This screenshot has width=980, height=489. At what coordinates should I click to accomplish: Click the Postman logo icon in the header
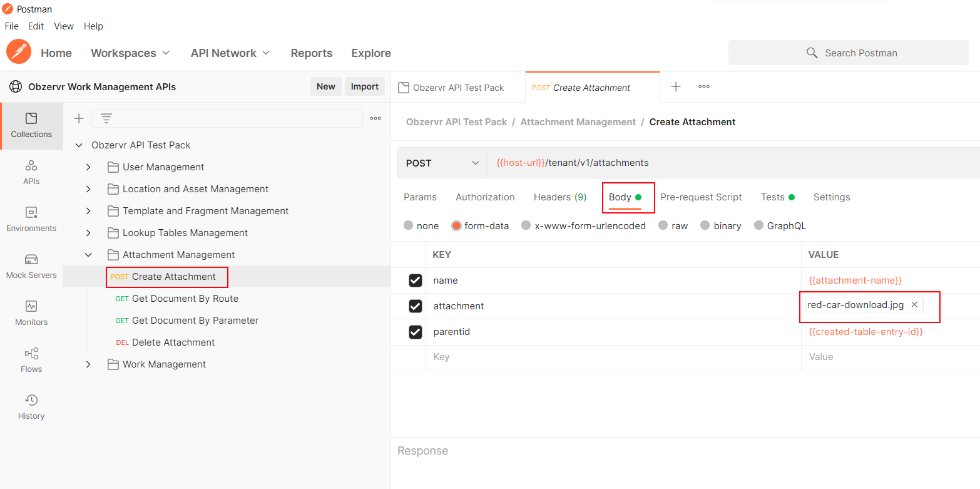point(19,52)
